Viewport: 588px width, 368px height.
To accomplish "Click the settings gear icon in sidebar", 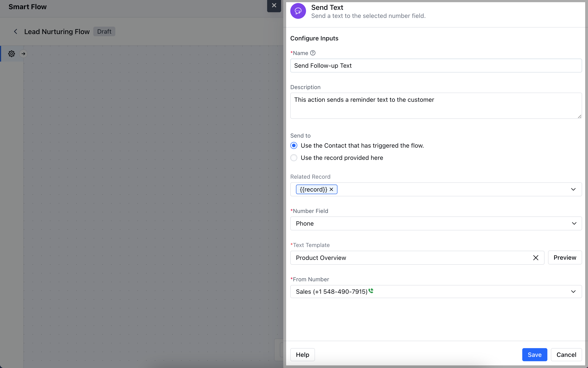I will coord(11,54).
